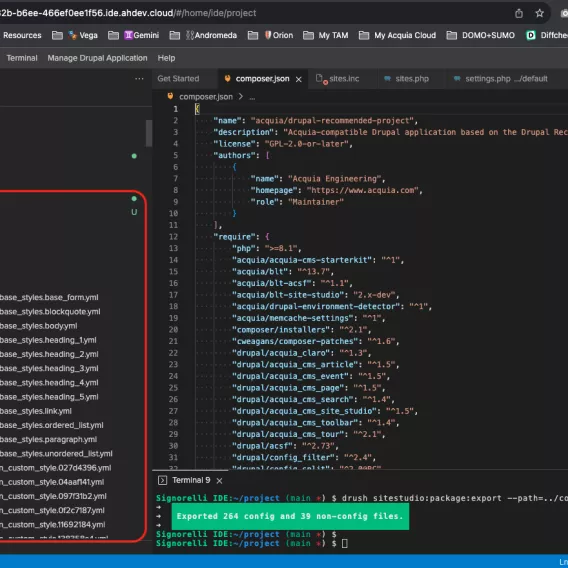Open base_styles.unordered_list.yml file

56,454
